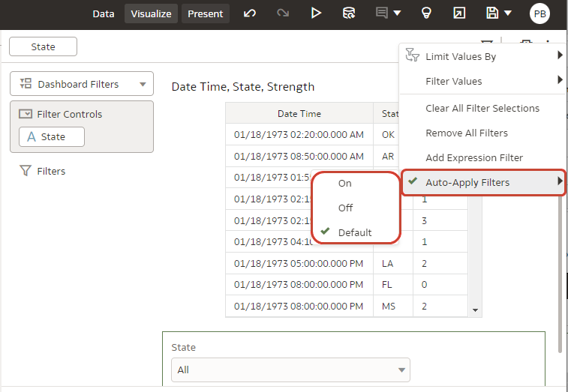Click the redo arrow icon
The height and width of the screenshot is (392, 568).
pos(283,13)
